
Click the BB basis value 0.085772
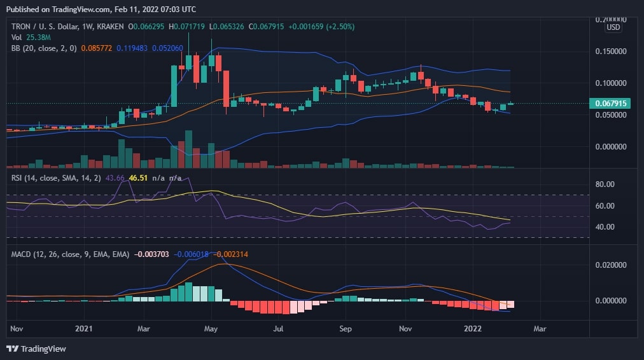pos(97,48)
